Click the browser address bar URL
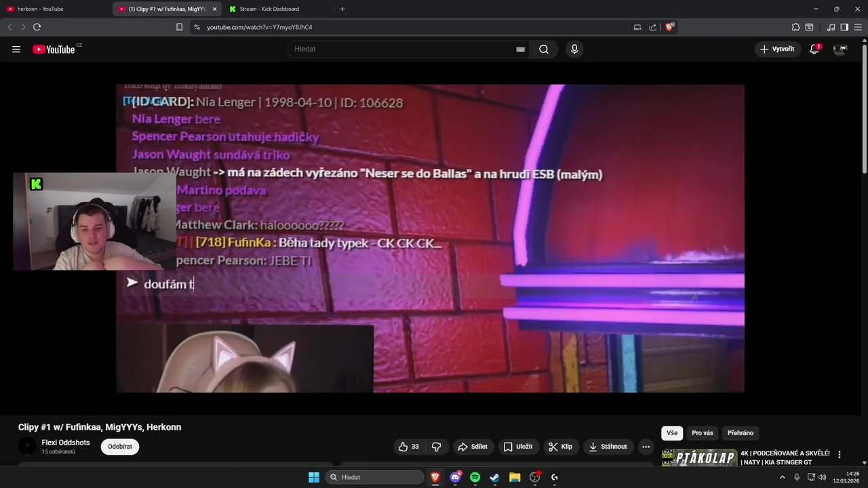The height and width of the screenshot is (488, 868). click(x=260, y=27)
